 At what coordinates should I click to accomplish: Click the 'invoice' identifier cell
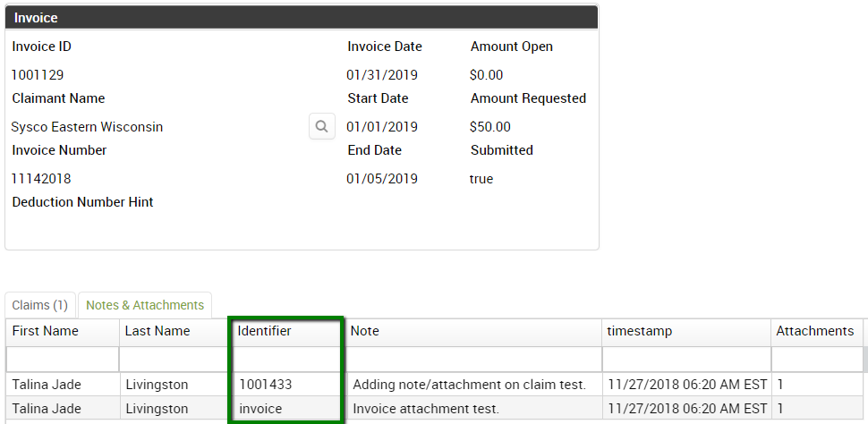261,409
